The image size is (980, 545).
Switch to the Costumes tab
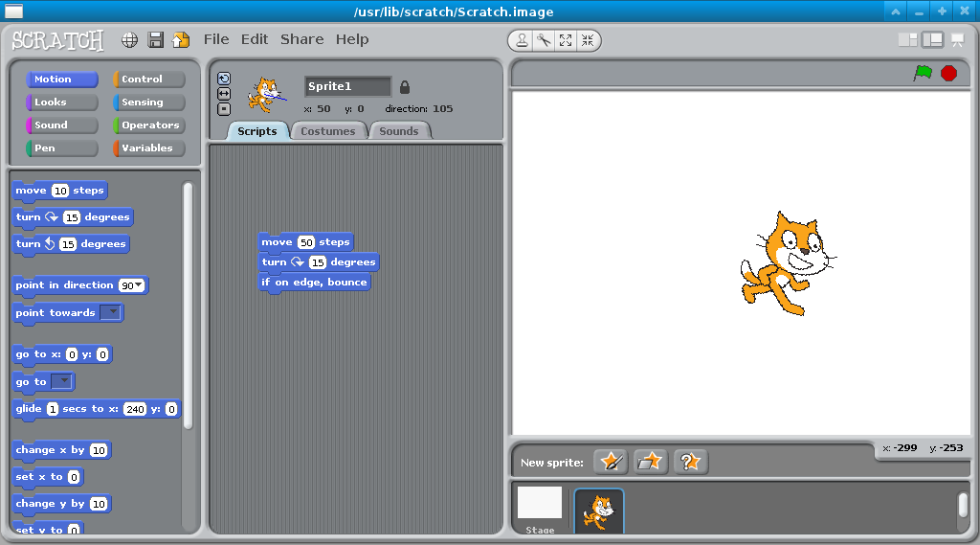[x=327, y=131]
